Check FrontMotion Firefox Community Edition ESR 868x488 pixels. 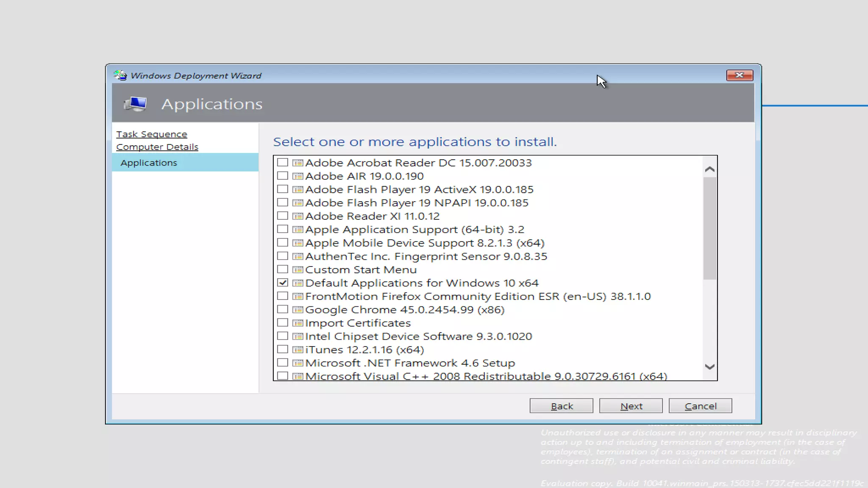coord(283,296)
